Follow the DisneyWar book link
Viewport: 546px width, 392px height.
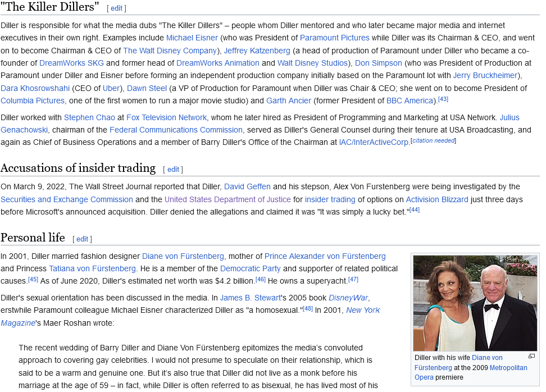click(x=348, y=298)
